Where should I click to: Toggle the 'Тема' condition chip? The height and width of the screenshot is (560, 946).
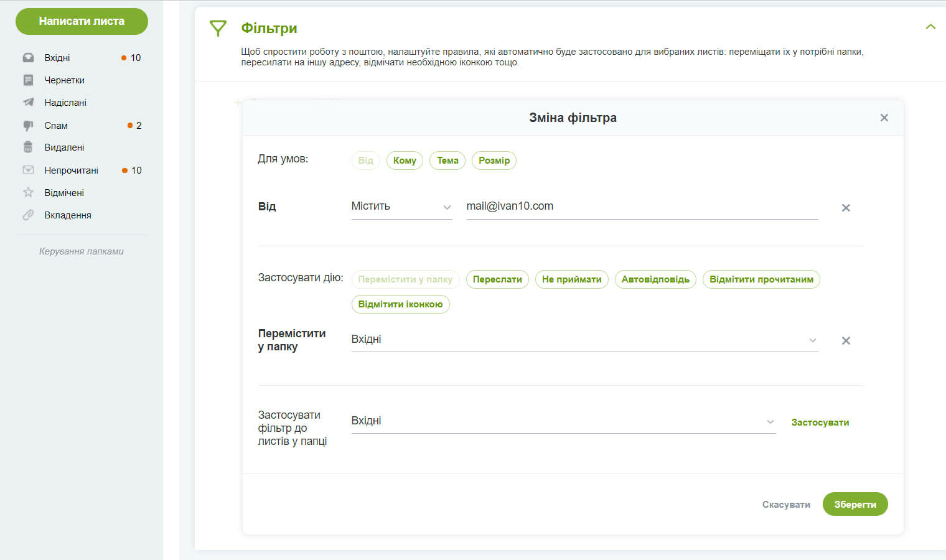point(447,161)
